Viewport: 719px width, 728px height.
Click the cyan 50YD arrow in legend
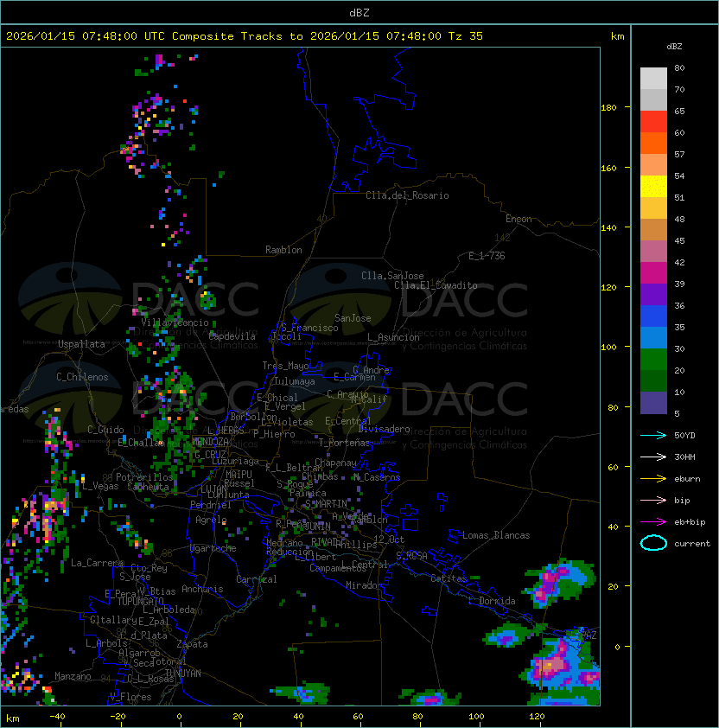tap(653, 435)
